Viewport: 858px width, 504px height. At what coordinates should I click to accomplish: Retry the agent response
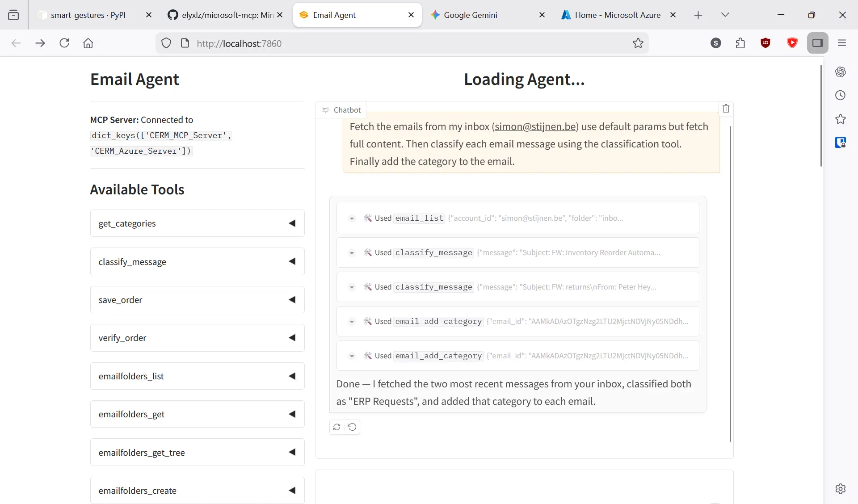[336, 427]
